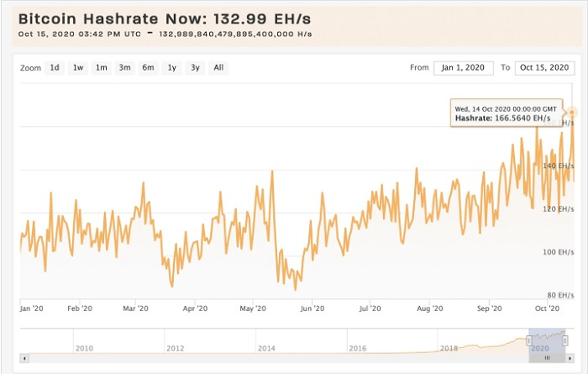588x374 pixels.
Task: Choose the 1y zoom option
Action: [171, 68]
